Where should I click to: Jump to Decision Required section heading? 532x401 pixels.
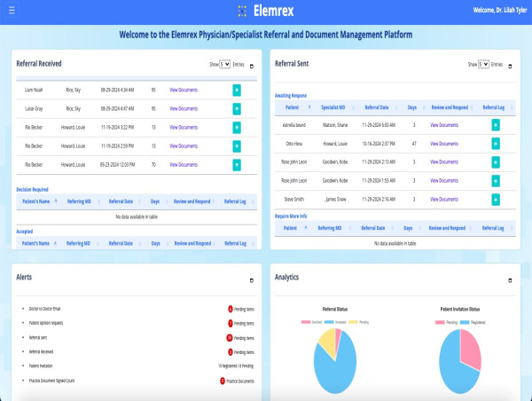click(x=32, y=190)
